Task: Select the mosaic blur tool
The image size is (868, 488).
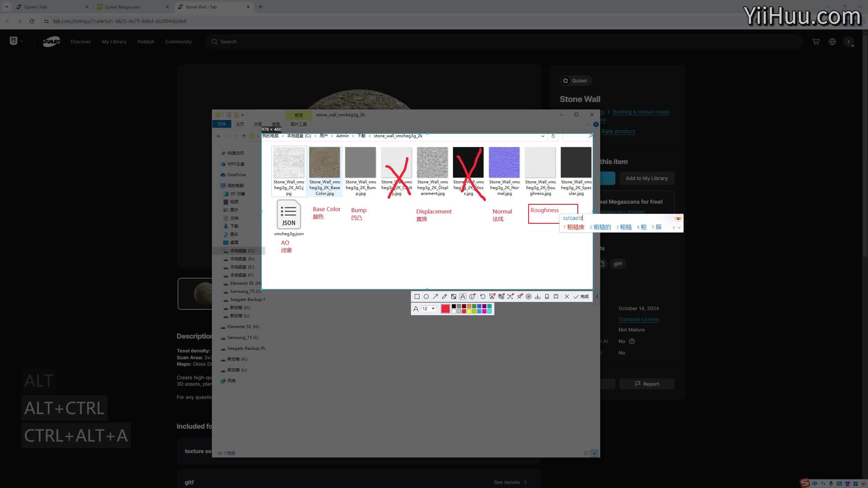Action: pyautogui.click(x=453, y=297)
